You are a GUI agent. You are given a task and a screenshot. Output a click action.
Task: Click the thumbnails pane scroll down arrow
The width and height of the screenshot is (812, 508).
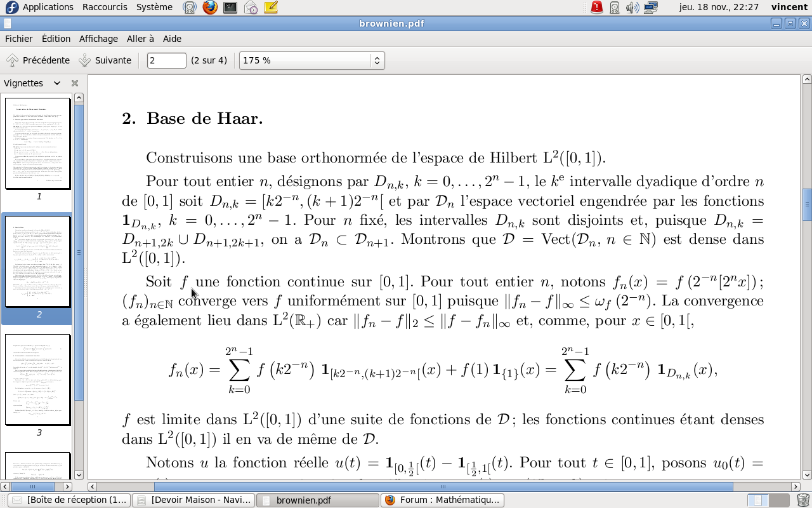[x=79, y=475]
